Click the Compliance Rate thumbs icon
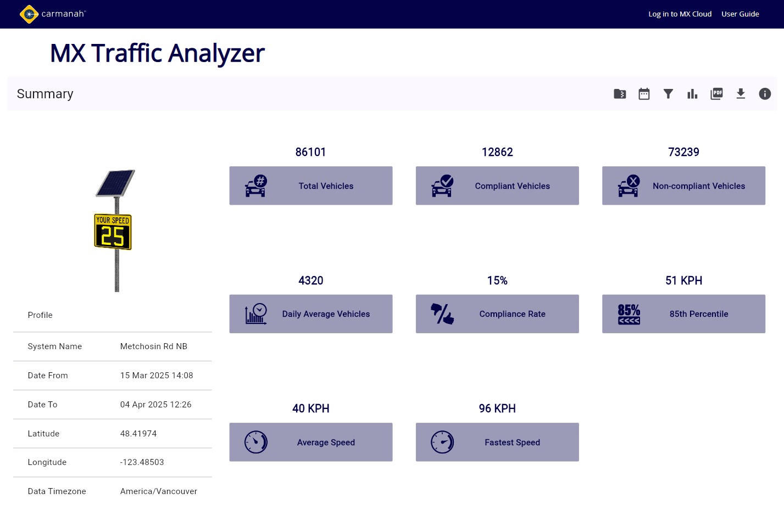Image resolution: width=784 pixels, height=532 pixels. [442, 314]
